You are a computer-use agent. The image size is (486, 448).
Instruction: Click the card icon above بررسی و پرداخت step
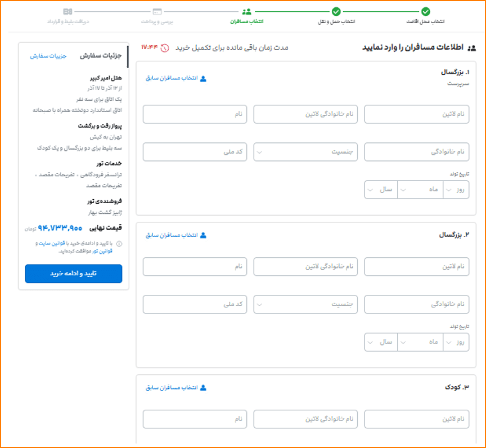click(157, 11)
